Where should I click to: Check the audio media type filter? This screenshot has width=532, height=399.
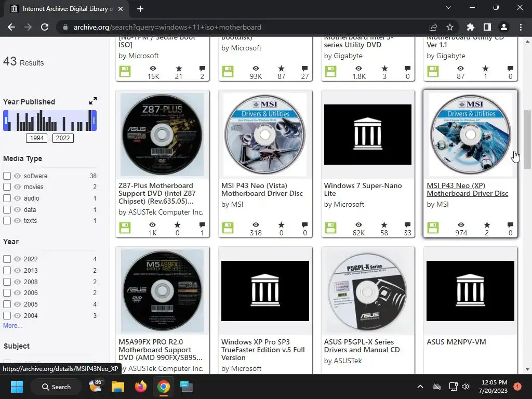click(7, 198)
